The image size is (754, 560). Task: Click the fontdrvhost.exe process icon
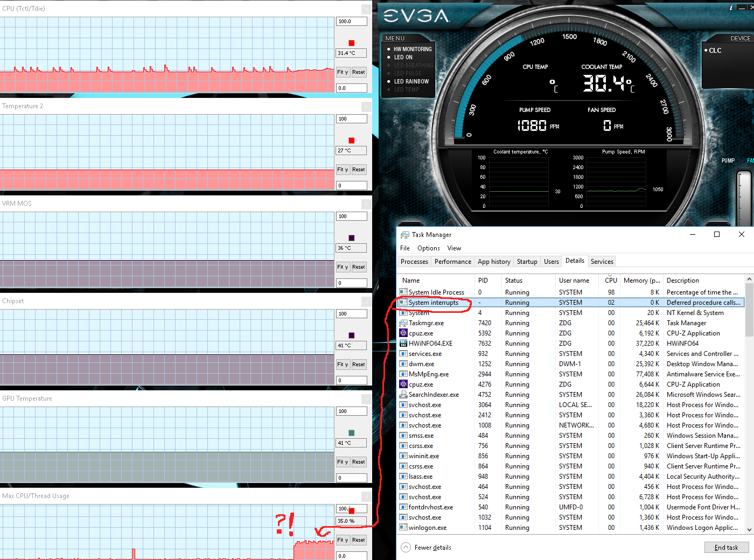tap(403, 507)
